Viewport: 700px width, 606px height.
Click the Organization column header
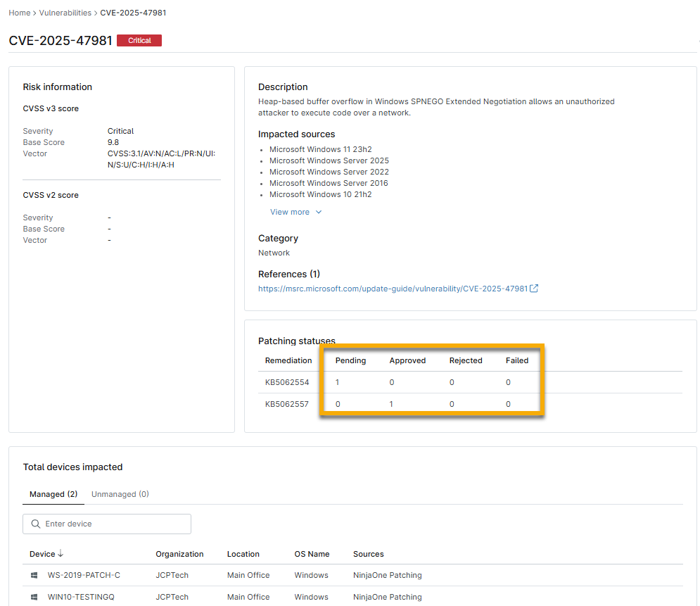tap(179, 554)
